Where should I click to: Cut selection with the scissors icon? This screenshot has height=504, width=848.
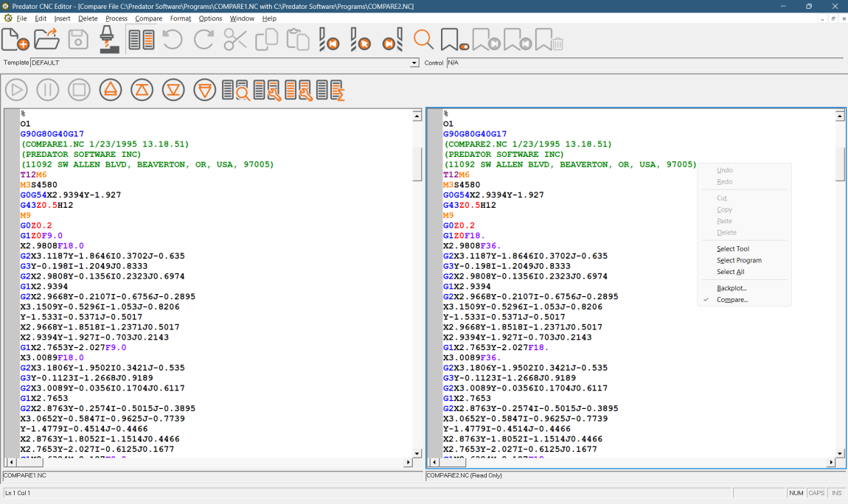tap(235, 39)
